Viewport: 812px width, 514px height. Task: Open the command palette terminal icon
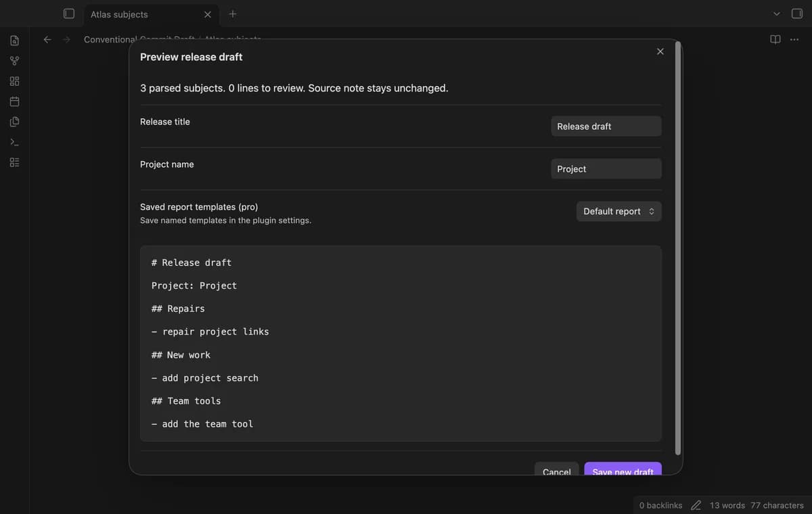click(14, 142)
